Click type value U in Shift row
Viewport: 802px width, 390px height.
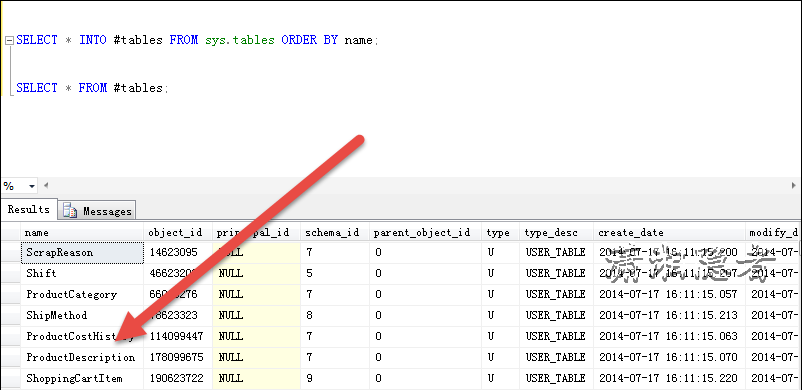pos(501,274)
